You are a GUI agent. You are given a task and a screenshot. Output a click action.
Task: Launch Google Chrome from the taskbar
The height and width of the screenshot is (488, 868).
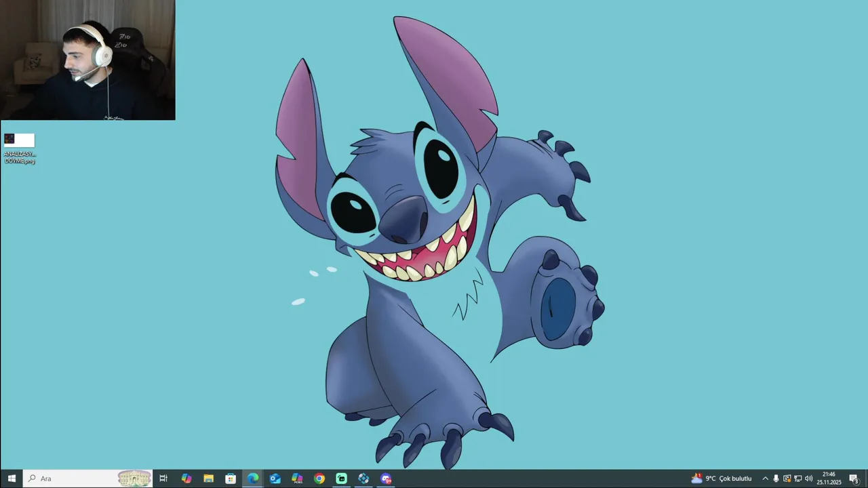click(x=319, y=479)
